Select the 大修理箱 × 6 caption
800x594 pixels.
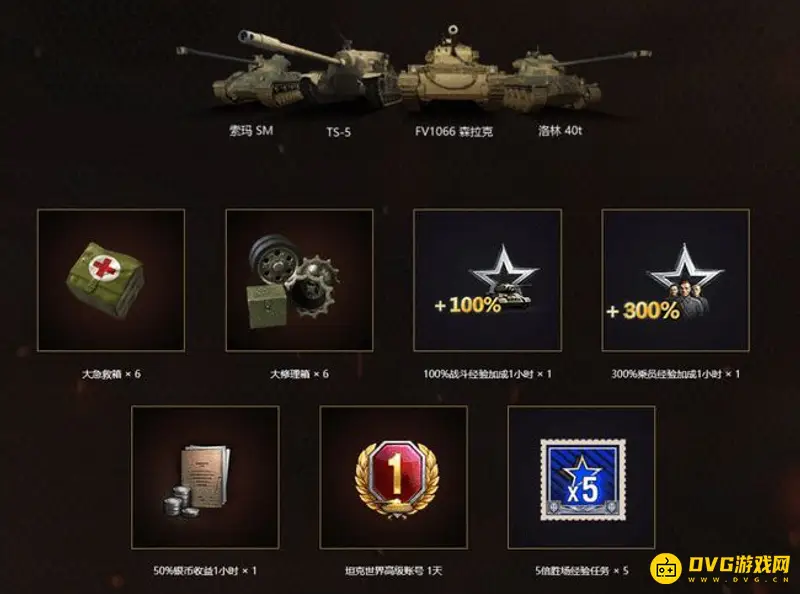(299, 374)
